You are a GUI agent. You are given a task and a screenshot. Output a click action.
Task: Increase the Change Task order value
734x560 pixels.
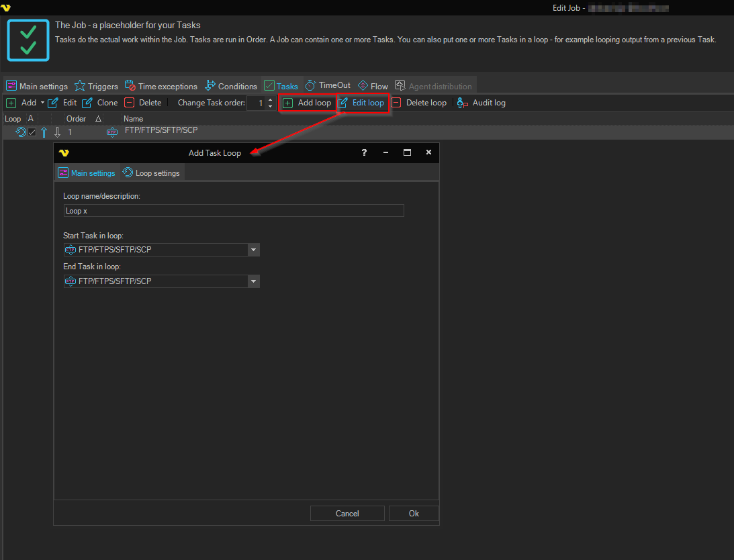click(x=270, y=100)
